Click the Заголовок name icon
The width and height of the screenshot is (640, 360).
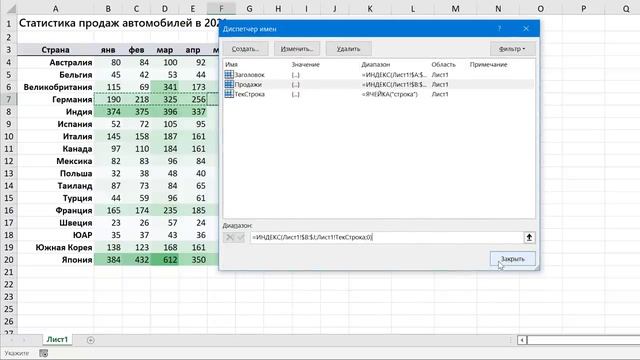coord(229,74)
